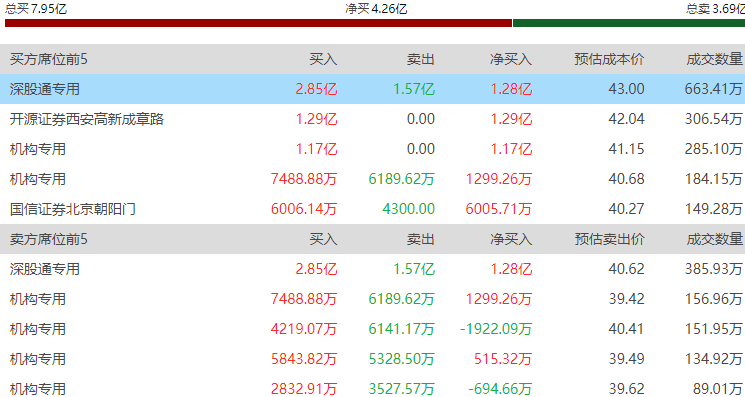Click 成交数量 header in 买方席位前5 section
Viewport: 745px width, 397px height.
(x=714, y=59)
